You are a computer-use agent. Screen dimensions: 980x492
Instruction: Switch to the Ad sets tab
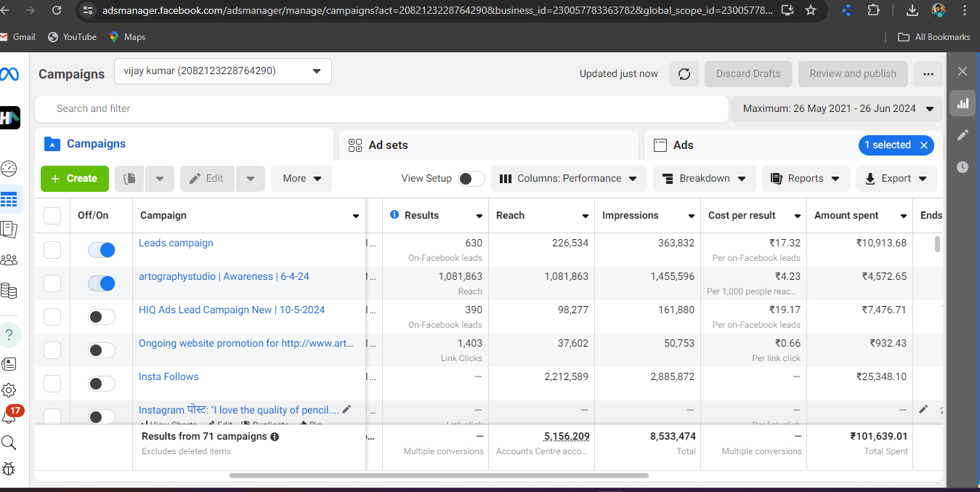tap(388, 145)
